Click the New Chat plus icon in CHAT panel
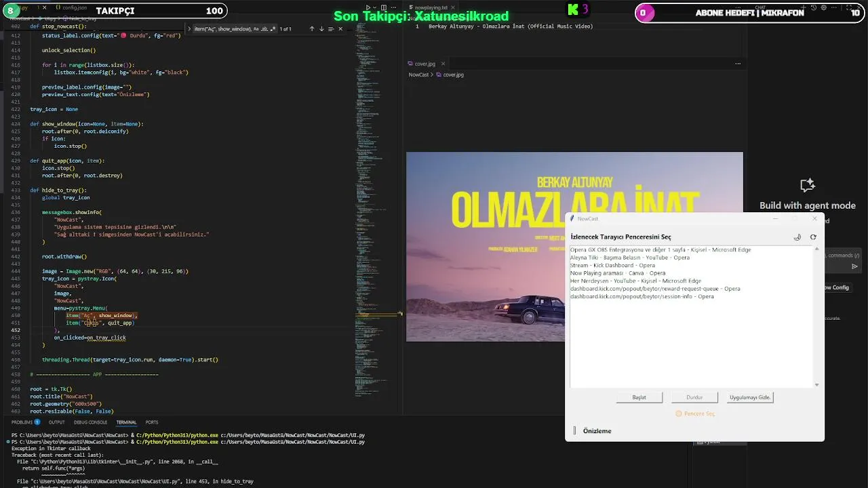 pos(803,7)
